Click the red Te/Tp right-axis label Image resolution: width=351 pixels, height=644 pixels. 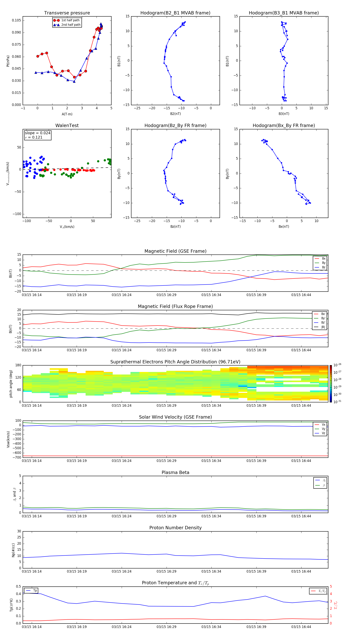tap(336, 605)
